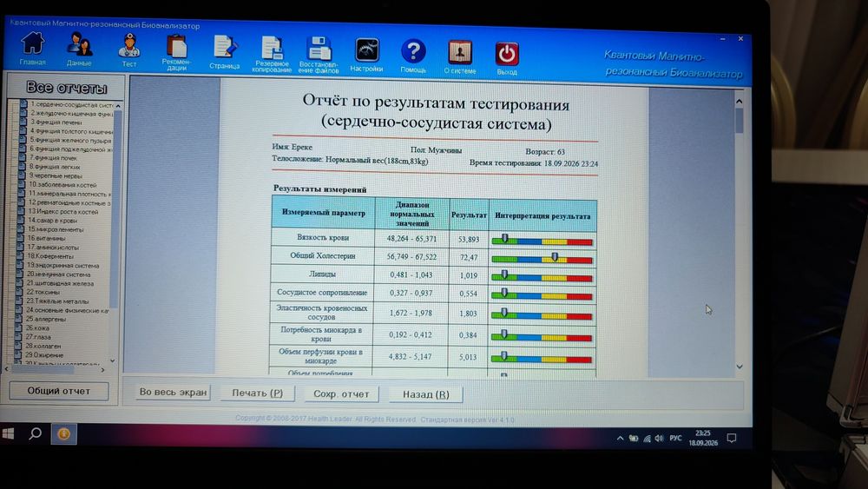868x489 pixels.
Task: Select report 9.черепные нервы
Action: [x=56, y=175]
